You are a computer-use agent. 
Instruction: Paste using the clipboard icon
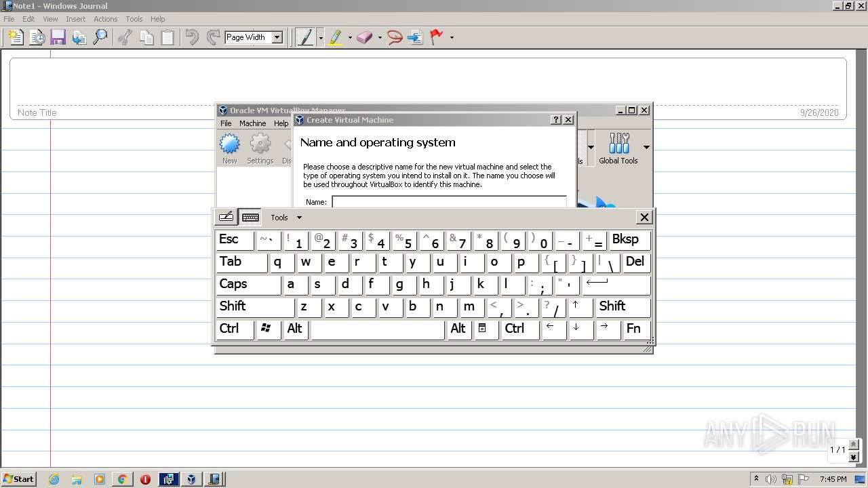pos(167,37)
